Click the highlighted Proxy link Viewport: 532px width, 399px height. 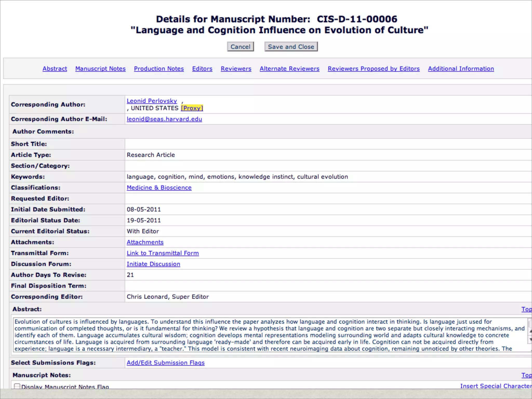pos(192,108)
